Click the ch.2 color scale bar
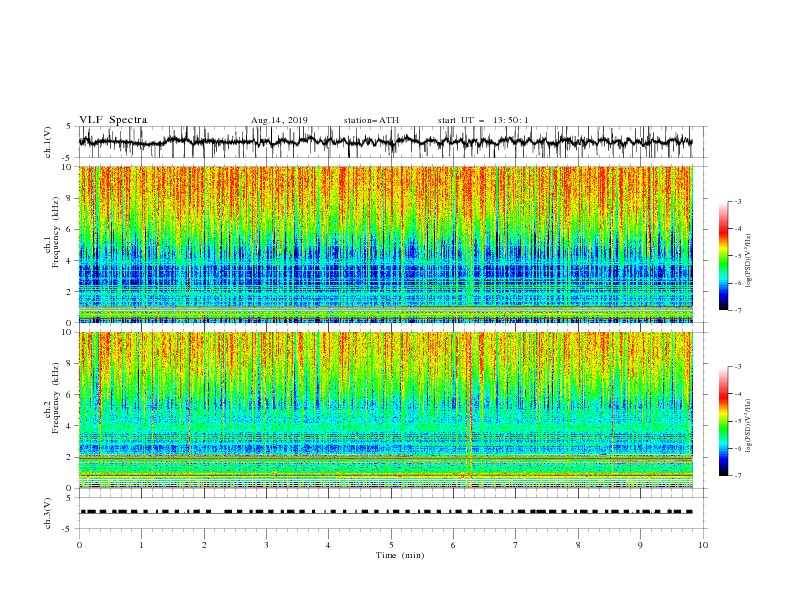 pos(724,421)
